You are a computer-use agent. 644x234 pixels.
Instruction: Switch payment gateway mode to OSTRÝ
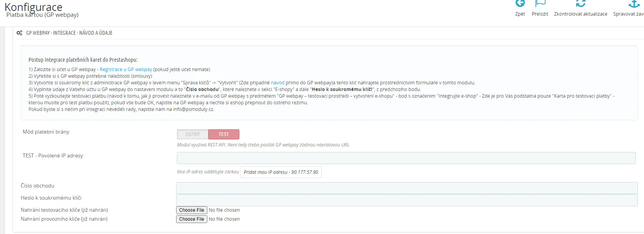[193, 134]
